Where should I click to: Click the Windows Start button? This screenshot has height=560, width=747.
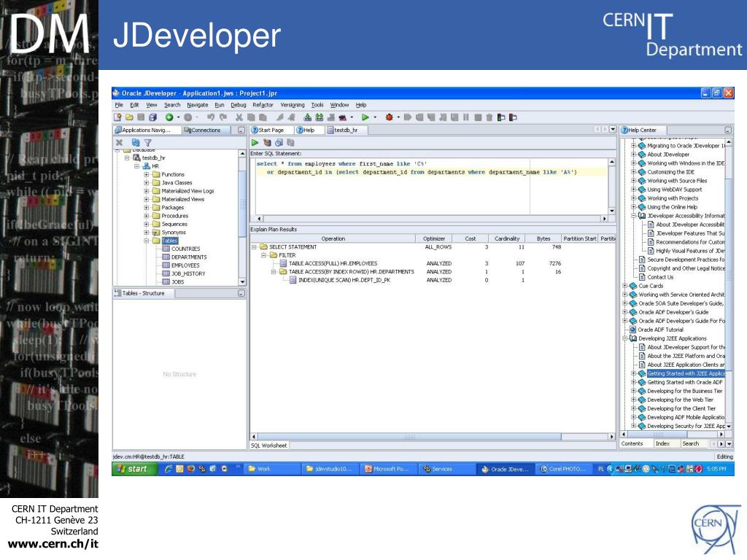point(133,469)
